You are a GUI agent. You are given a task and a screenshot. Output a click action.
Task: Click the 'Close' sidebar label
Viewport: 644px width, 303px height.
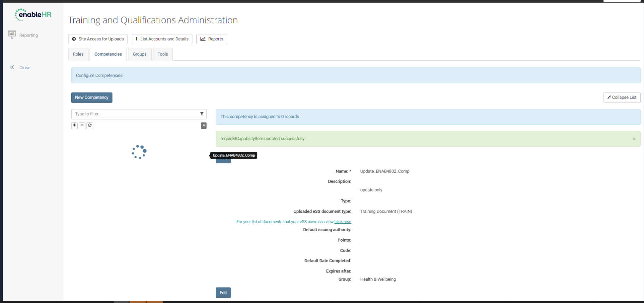coord(25,67)
